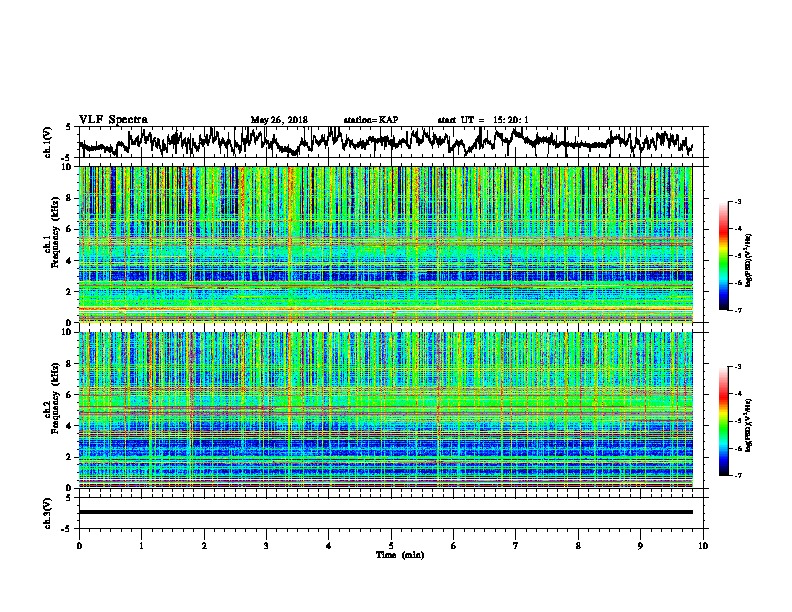Click time axis tick label "9"
The width and height of the screenshot is (792, 612).
[x=640, y=545]
